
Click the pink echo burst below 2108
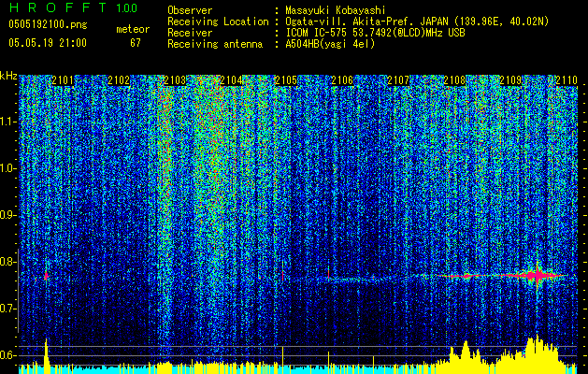click(x=466, y=276)
